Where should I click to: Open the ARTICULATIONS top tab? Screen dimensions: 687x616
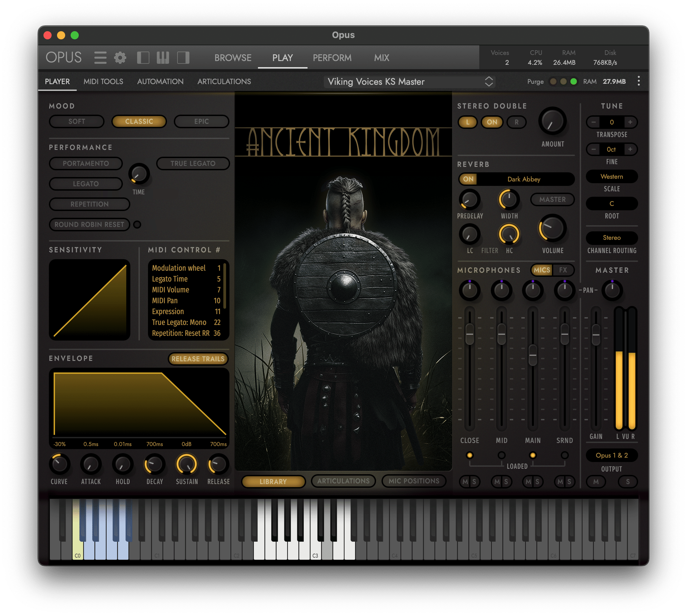[224, 82]
